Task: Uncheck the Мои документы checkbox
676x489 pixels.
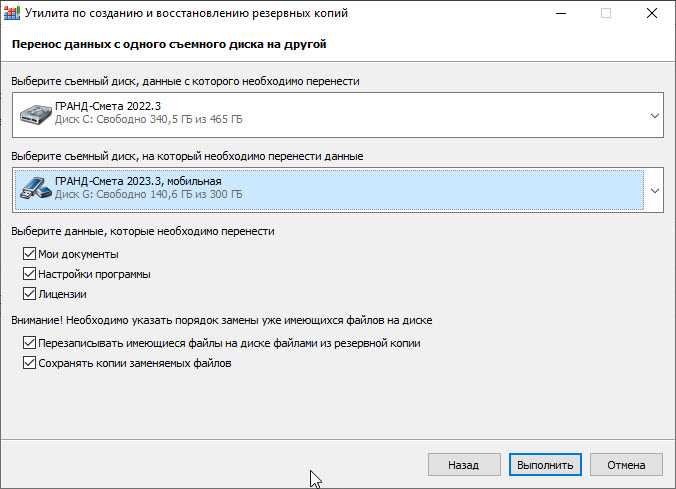Action: coord(29,254)
